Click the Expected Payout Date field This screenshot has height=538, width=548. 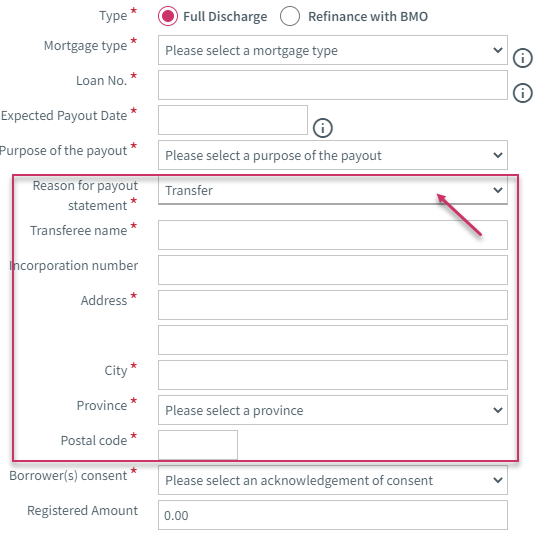233,120
